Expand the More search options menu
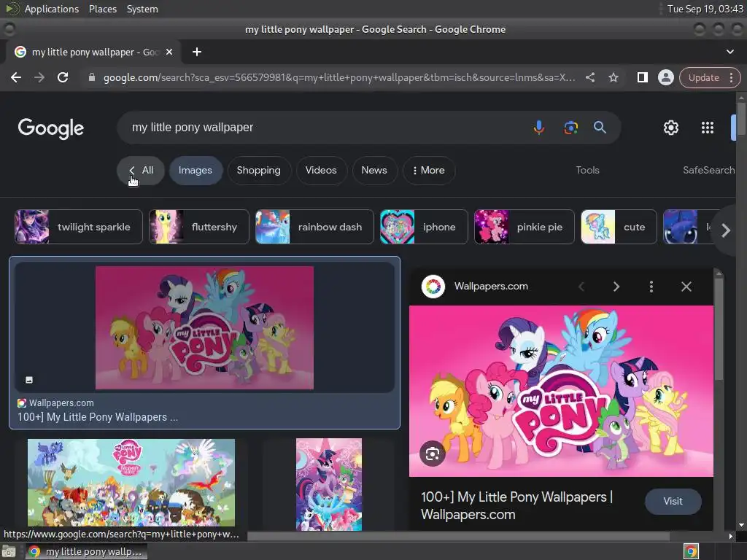Image resolution: width=747 pixels, height=560 pixels. 429,171
